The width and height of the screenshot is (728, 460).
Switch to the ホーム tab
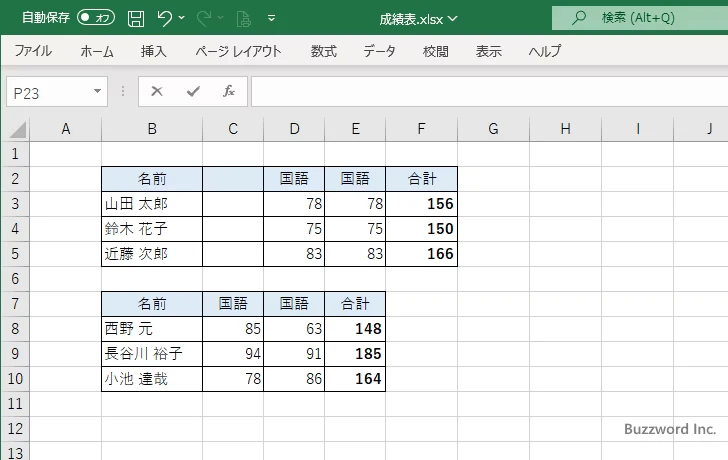click(97, 51)
